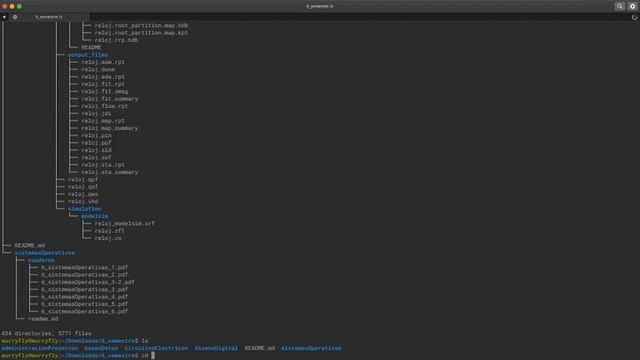Image resolution: width=640 pixels, height=360 pixels.
Task: Click reloj.root_partition.map.hdb in tree
Action: pos(141,25)
